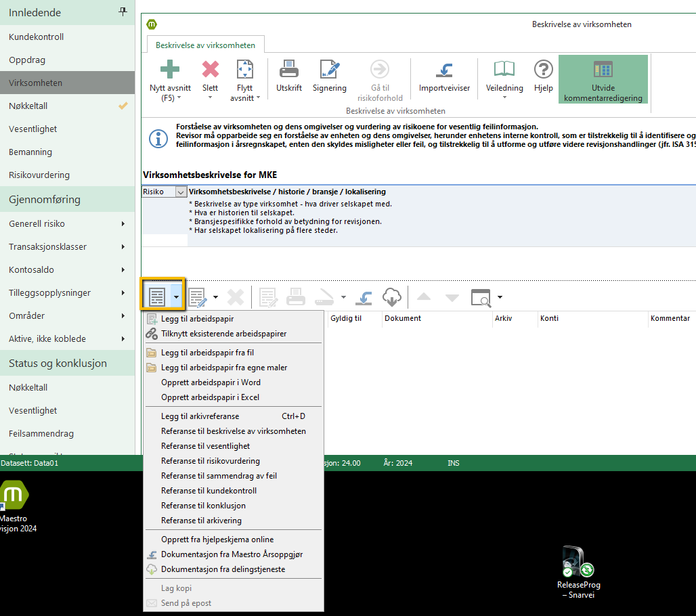Open Oppdrag in the sidebar
Viewport: 696px width, 616px height.
(x=68, y=60)
